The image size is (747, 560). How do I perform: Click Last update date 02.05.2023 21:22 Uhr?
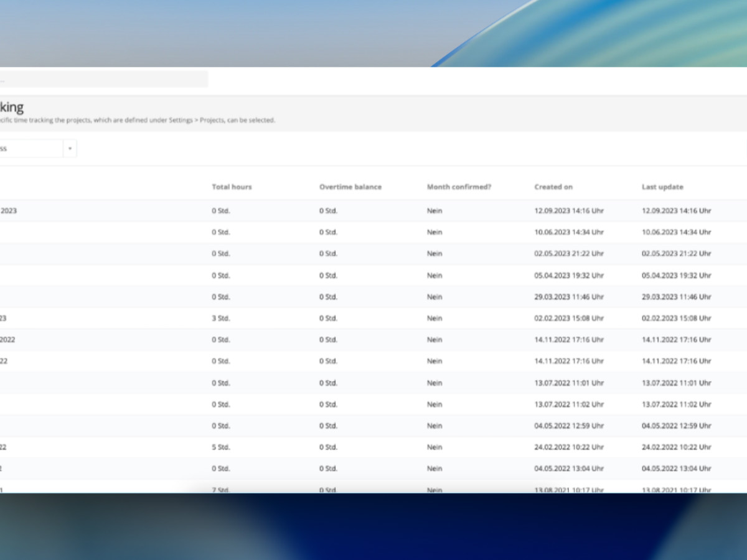[677, 253]
